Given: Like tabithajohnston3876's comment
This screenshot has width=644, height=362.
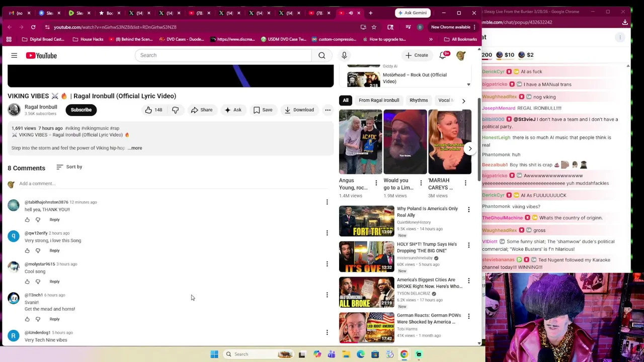Looking at the screenshot, I should tap(27, 220).
